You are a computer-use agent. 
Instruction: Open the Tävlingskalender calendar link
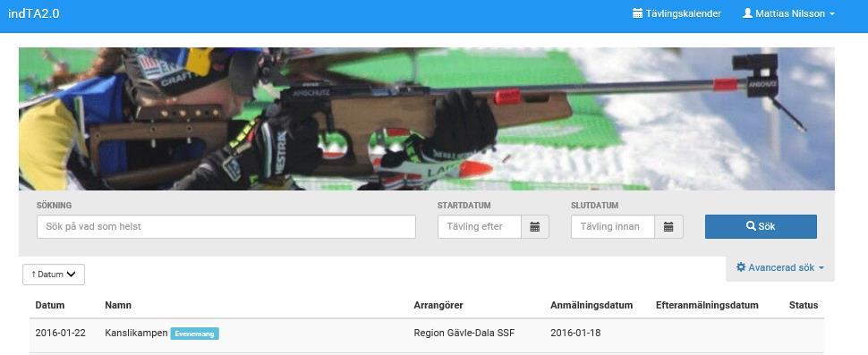click(677, 13)
